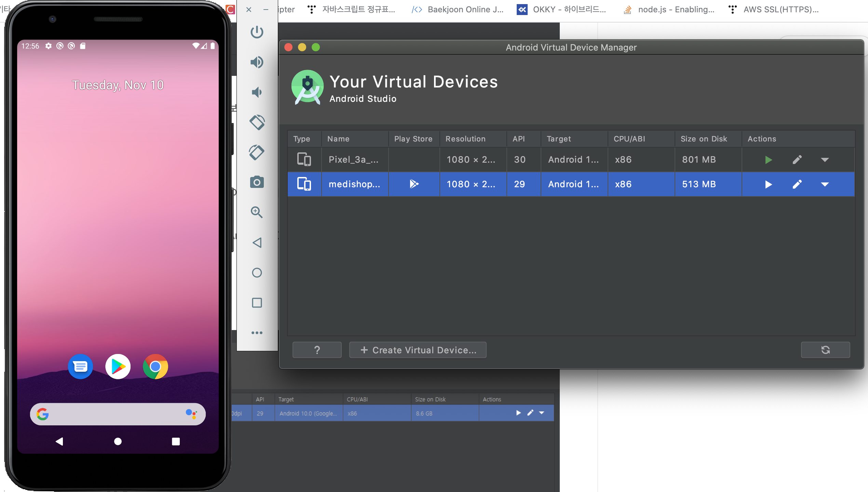Refresh the virtual device list

tap(825, 350)
